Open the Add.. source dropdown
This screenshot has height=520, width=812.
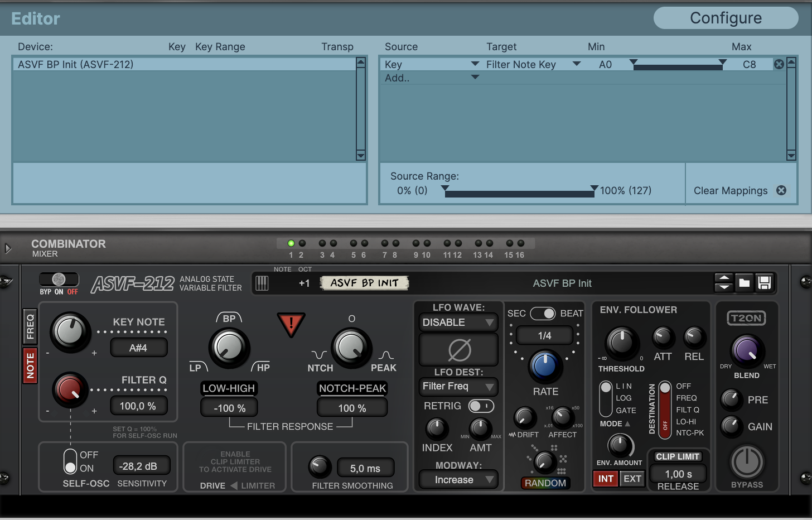pyautogui.click(x=475, y=77)
